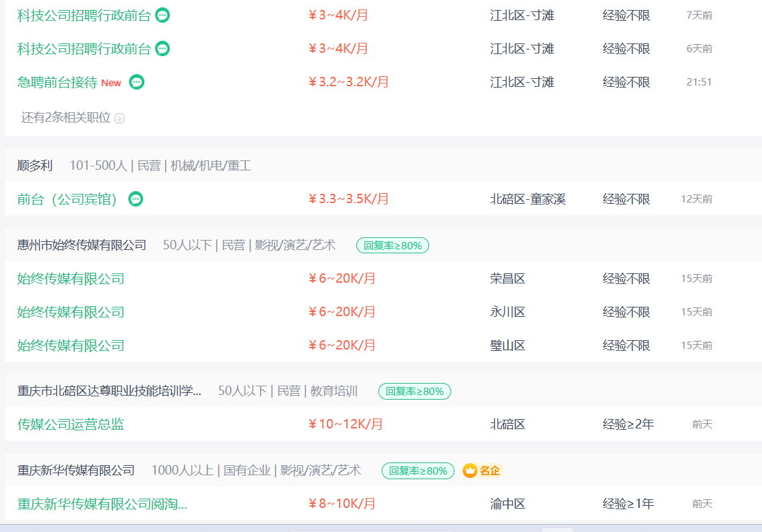Viewport: 762px width, 532px height.
Task: Click 回复率≥80% badge for 达尊职业技能培训
Action: [x=414, y=391]
